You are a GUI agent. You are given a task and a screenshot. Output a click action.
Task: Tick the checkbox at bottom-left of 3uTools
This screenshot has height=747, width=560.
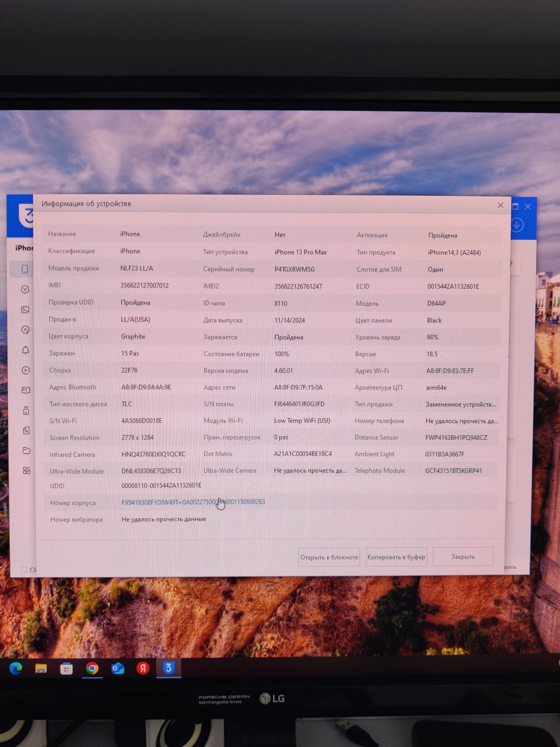point(24,569)
